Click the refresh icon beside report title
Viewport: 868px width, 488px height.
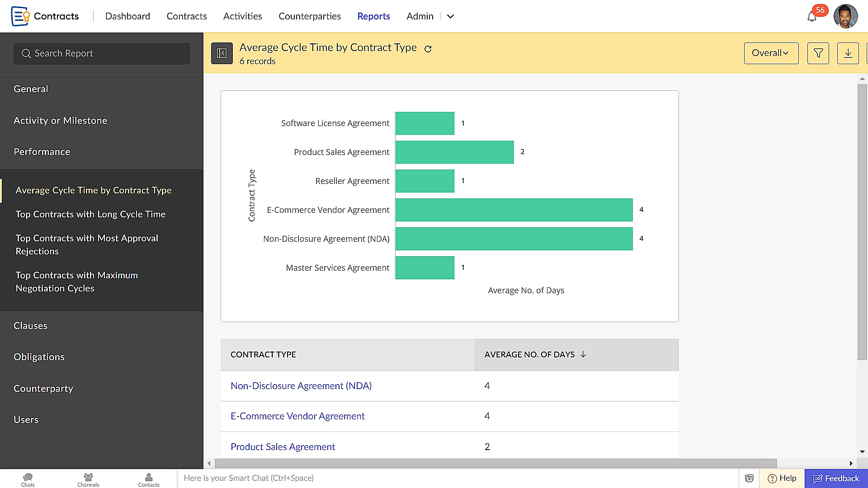click(428, 49)
